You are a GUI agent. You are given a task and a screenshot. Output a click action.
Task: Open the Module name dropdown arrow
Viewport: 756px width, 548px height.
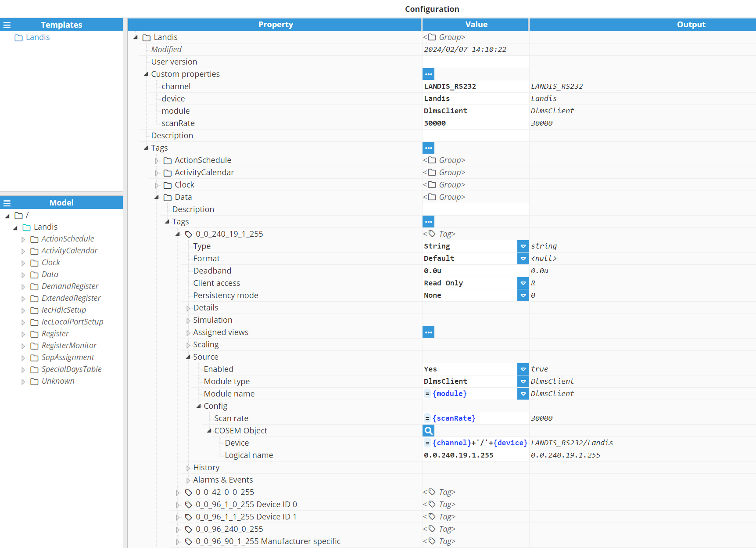pos(523,394)
